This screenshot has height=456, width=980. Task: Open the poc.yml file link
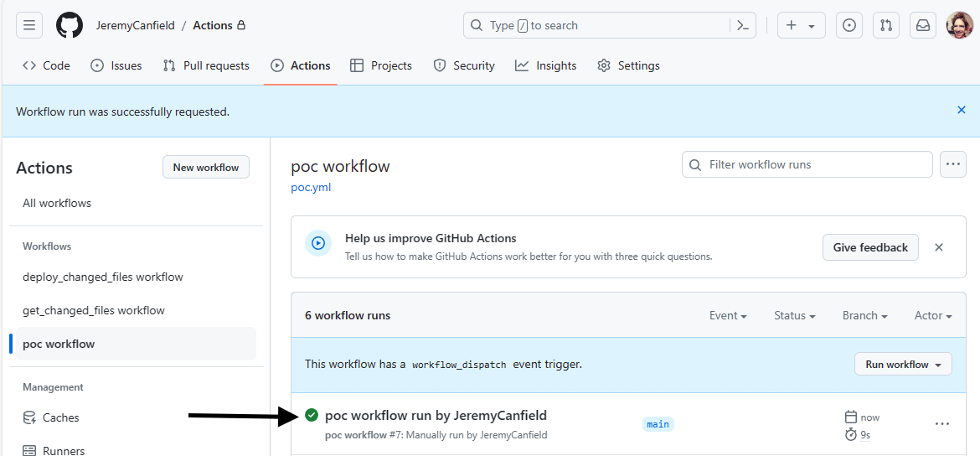311,188
